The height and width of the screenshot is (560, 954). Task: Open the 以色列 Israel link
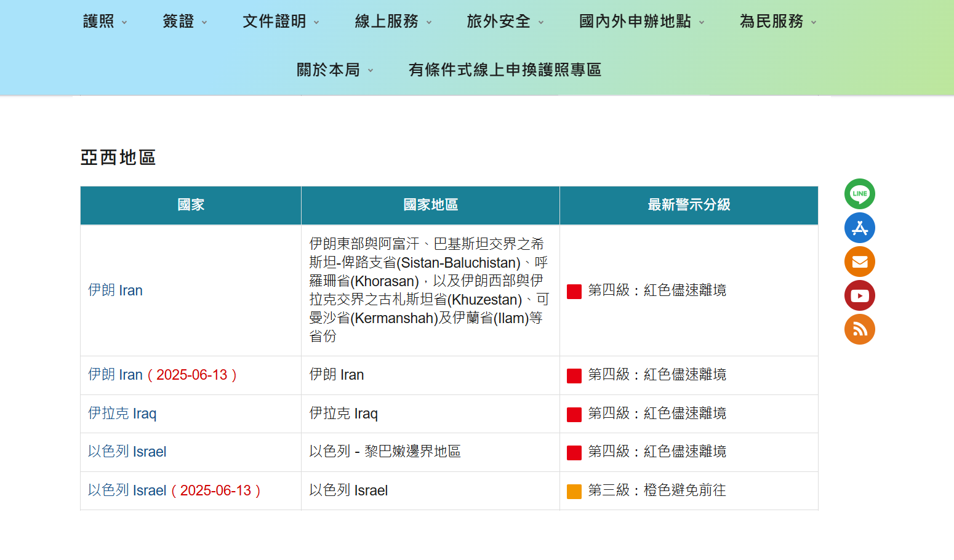[x=126, y=452]
